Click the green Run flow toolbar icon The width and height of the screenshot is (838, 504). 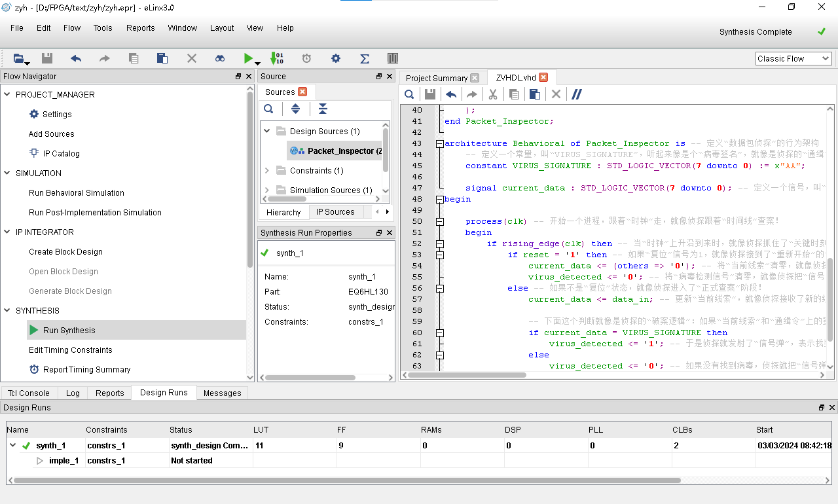pos(248,58)
